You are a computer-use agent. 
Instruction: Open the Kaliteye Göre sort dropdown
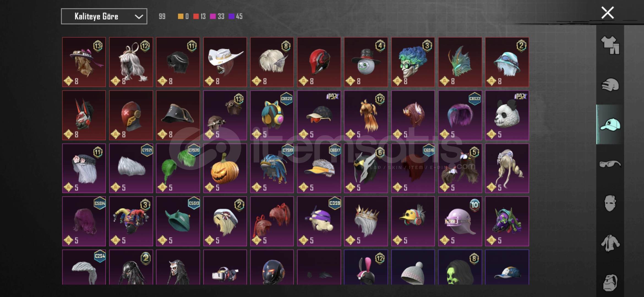(104, 16)
